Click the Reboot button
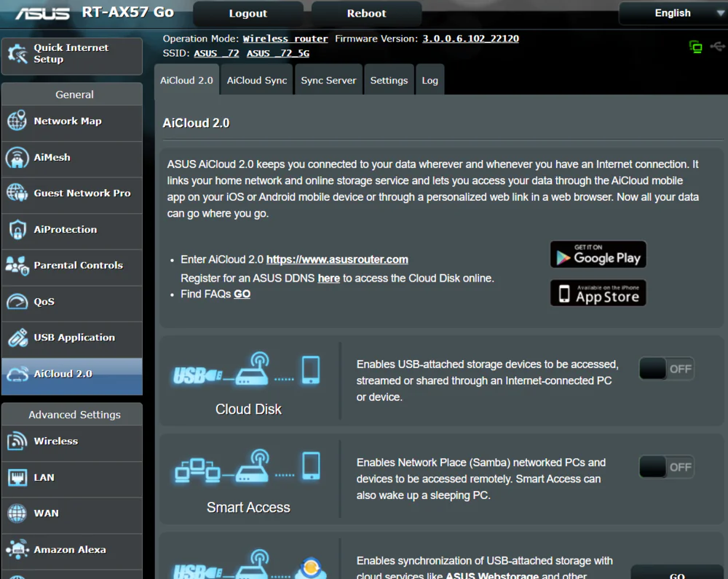Viewport: 728px width, 579px height. tap(366, 13)
